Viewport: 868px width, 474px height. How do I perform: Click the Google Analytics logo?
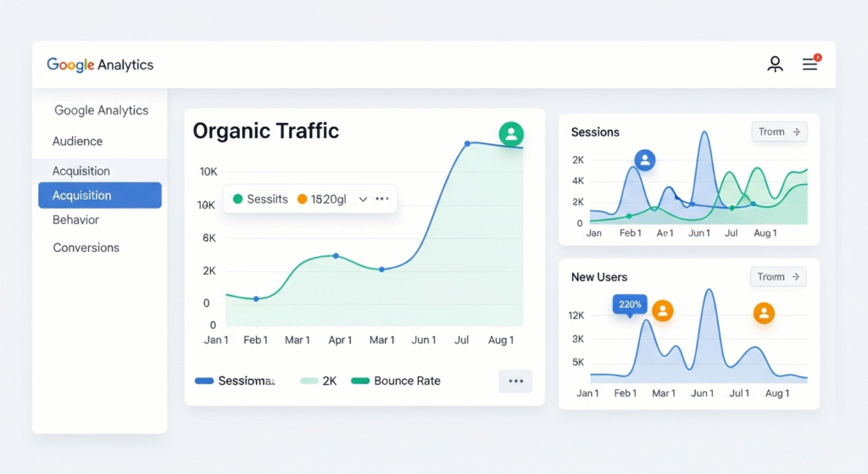click(100, 65)
